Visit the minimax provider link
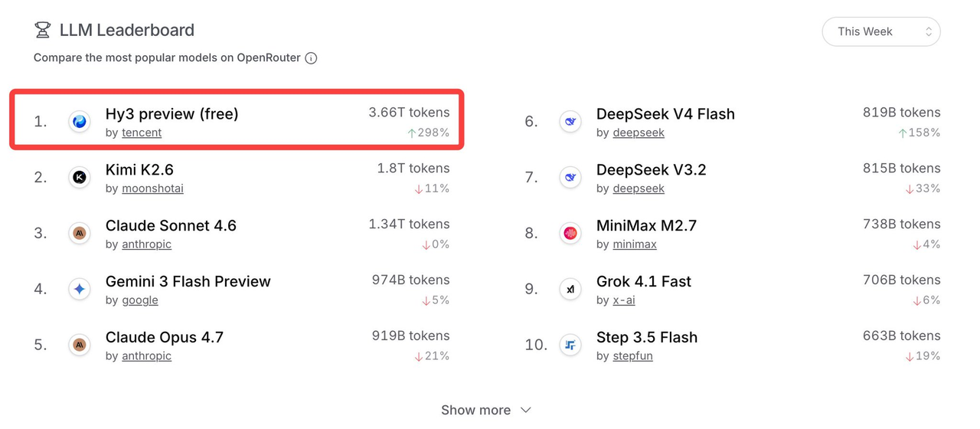The width and height of the screenshot is (980, 429). [x=635, y=244]
